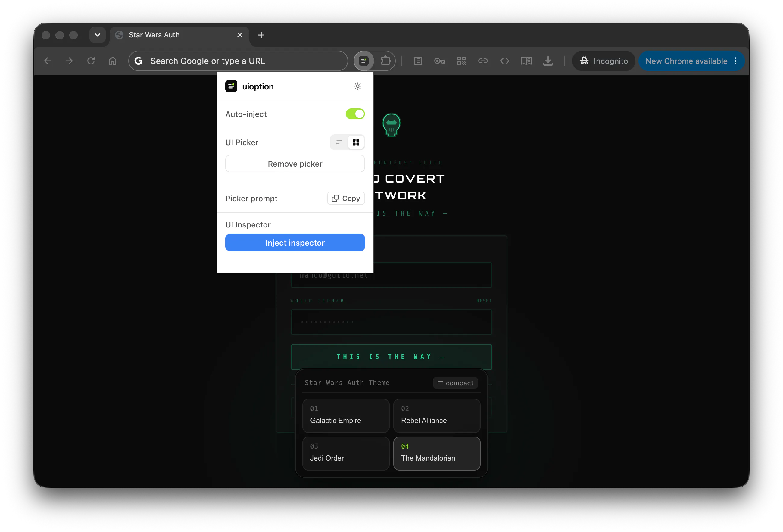Click the uioption logo in popup

point(231,86)
